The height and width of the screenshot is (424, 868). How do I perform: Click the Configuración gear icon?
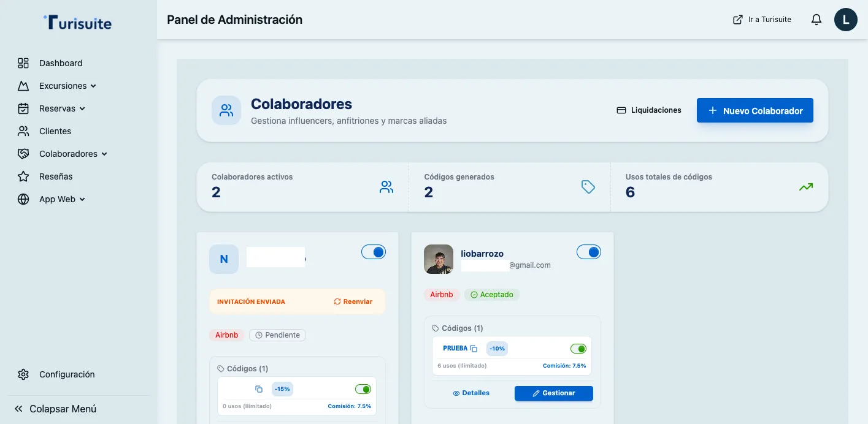(23, 374)
